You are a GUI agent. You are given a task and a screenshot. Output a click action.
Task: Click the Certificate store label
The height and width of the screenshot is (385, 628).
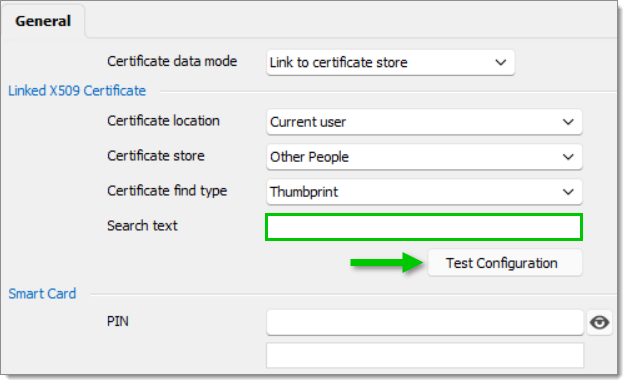point(156,155)
